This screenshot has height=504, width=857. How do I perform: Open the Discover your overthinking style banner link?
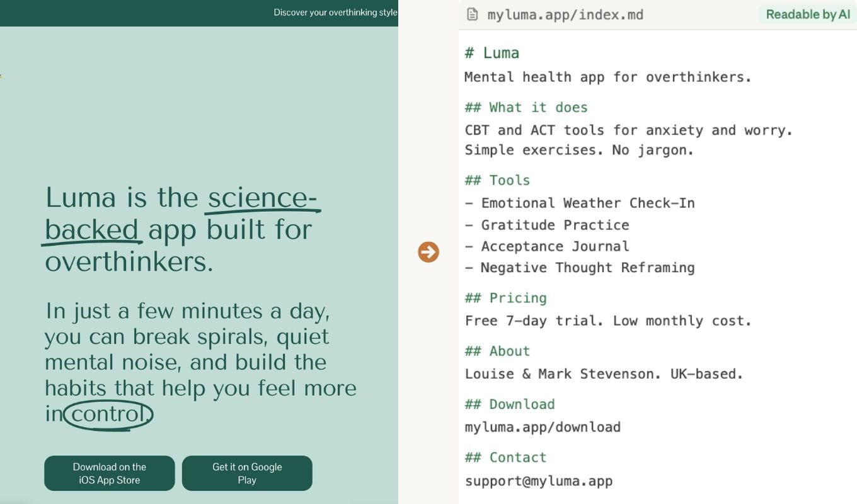tap(335, 13)
